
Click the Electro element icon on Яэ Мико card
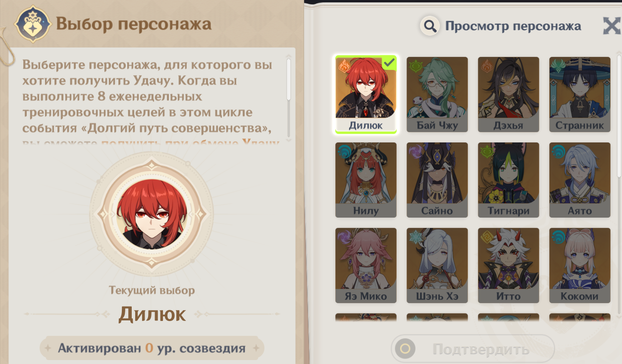tap(344, 237)
